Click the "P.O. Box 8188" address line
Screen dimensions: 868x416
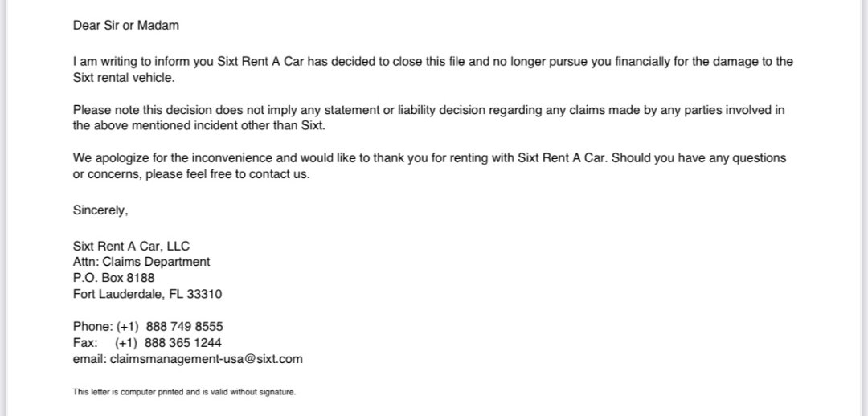click(113, 278)
